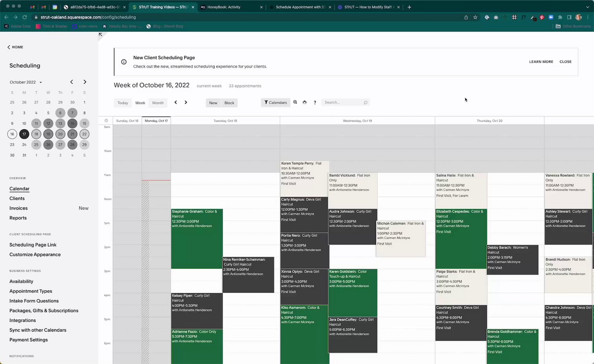Image resolution: width=594 pixels, height=364 pixels.
Task: Open the Calendars filter dropdown
Action: click(276, 102)
